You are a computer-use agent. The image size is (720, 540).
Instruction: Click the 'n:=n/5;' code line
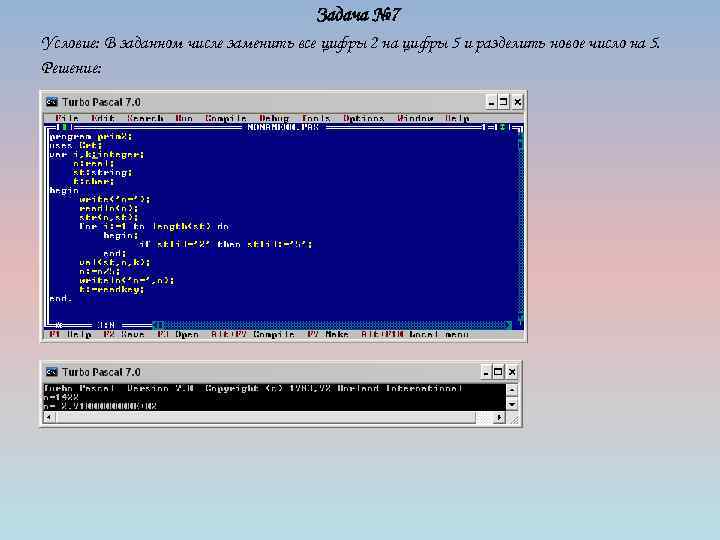click(x=100, y=271)
